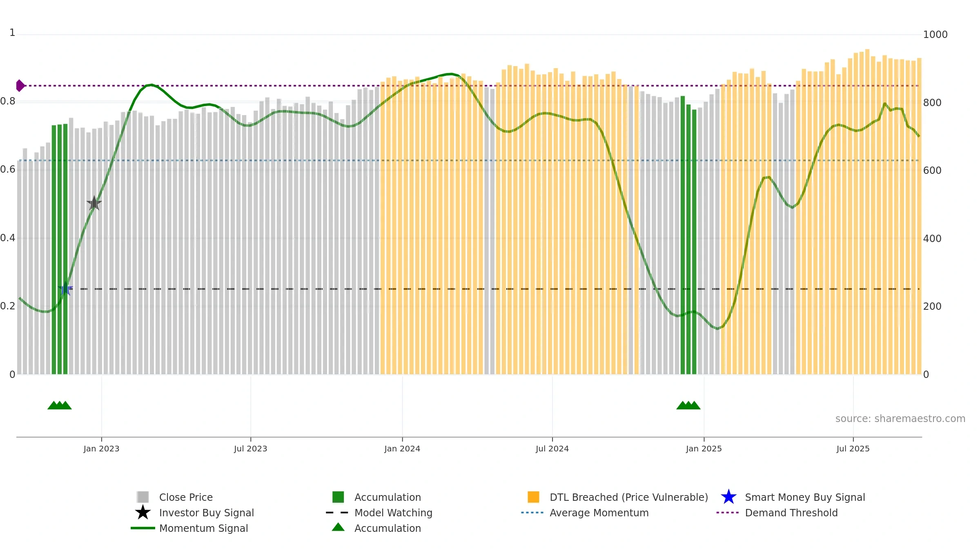Toggle the Average Momentum legend entry
Viewport: 980px width, 551px height.
click(x=599, y=513)
